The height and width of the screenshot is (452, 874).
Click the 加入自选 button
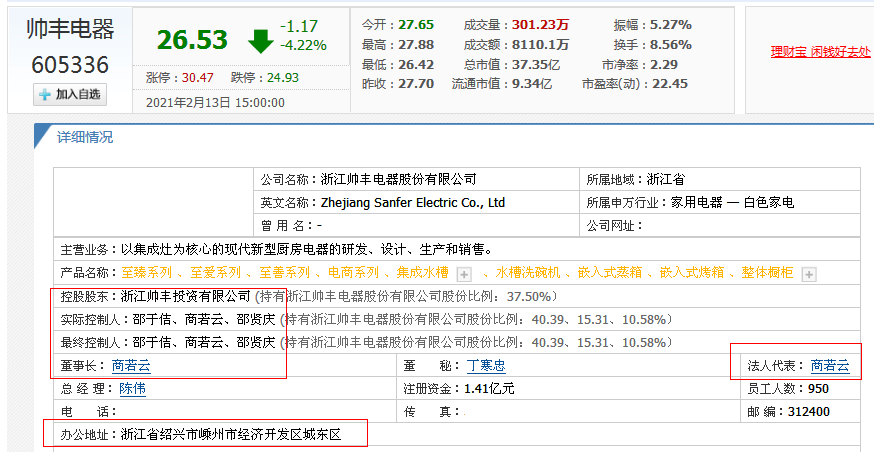click(x=70, y=95)
